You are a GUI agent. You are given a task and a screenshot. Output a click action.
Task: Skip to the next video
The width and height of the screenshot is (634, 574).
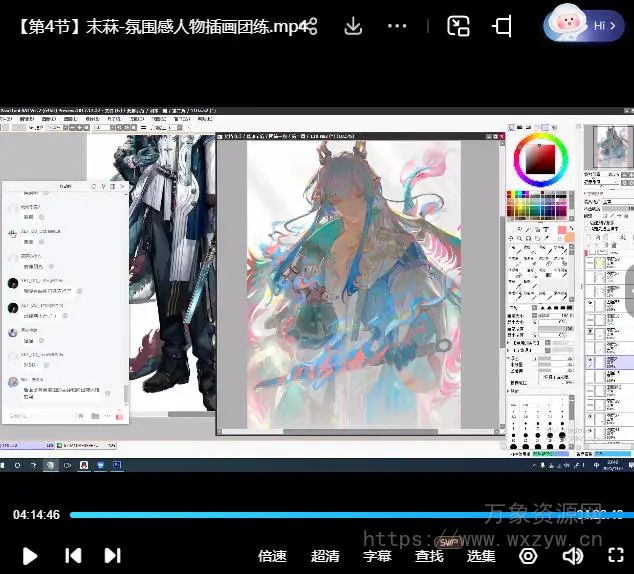coord(112,555)
